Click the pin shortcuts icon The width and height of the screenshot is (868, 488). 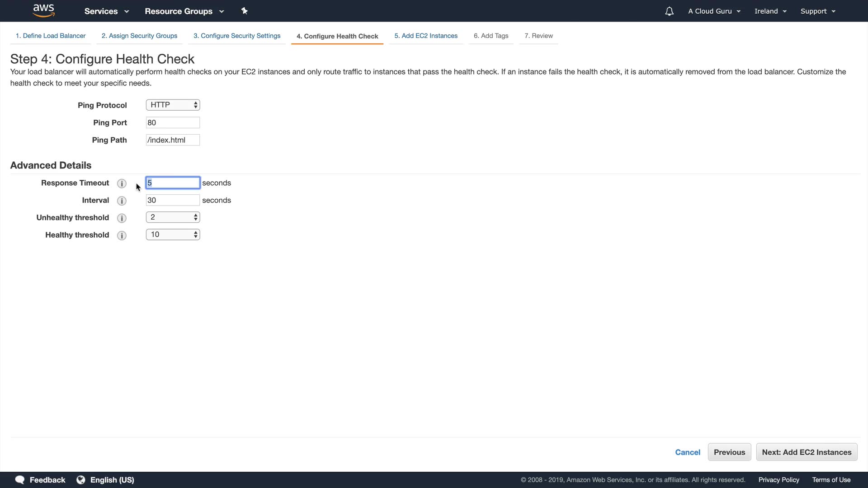point(245,11)
